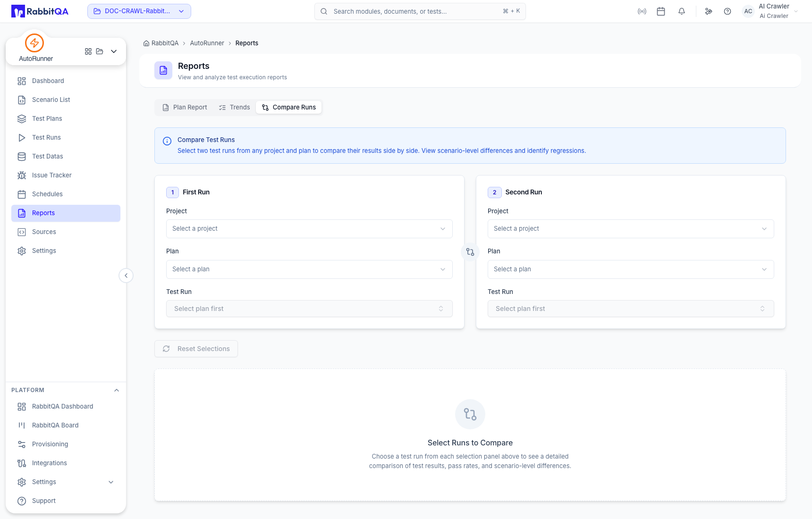The width and height of the screenshot is (812, 519).
Task: Open Schedules page
Action: (66, 194)
